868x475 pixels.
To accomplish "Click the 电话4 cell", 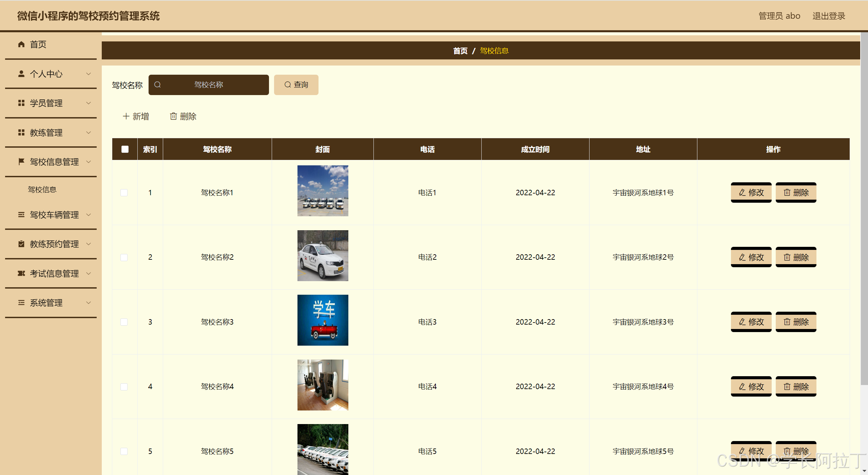I will 427,386.
